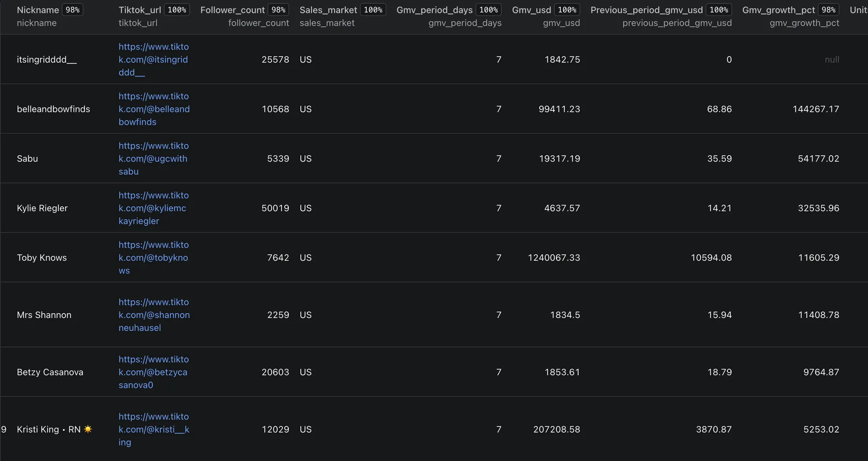Select the 'Mrs Shannon' nickname cell
This screenshot has width=868, height=461.
pyautogui.click(x=44, y=315)
